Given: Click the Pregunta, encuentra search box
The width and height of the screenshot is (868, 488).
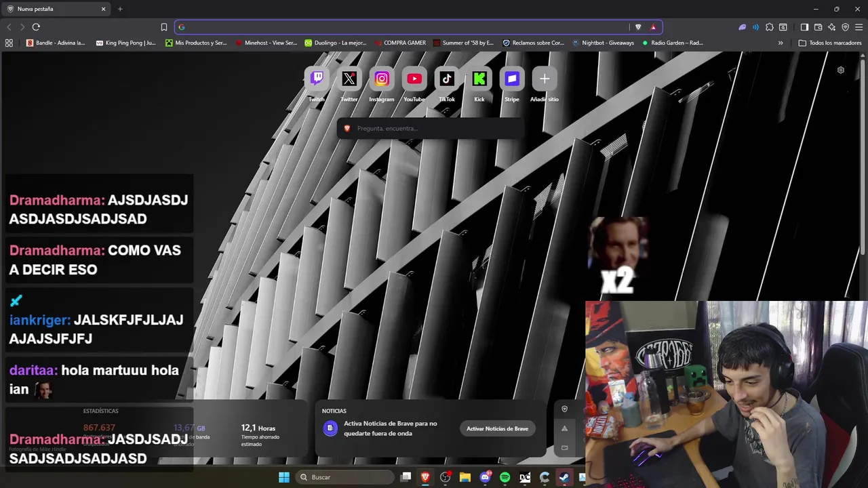Looking at the screenshot, I should (x=431, y=128).
